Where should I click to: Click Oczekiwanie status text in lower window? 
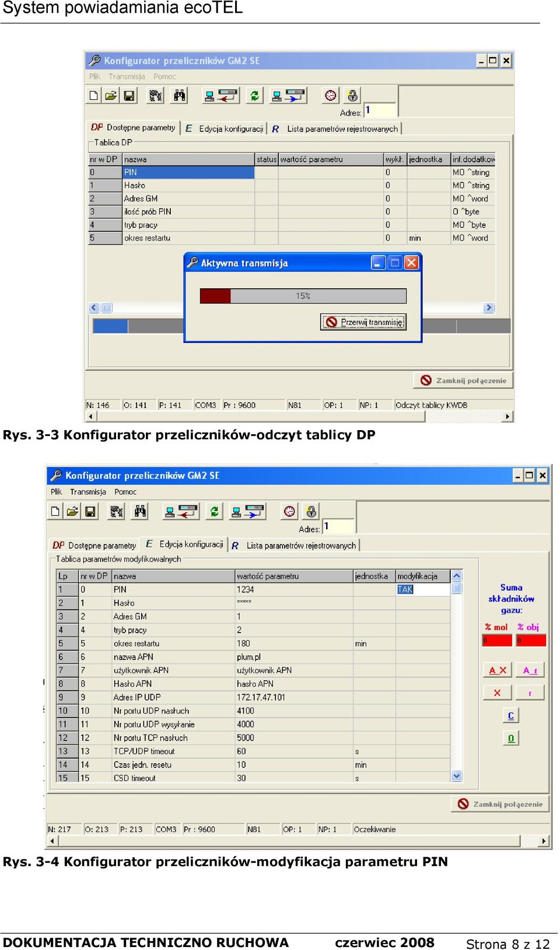(374, 829)
